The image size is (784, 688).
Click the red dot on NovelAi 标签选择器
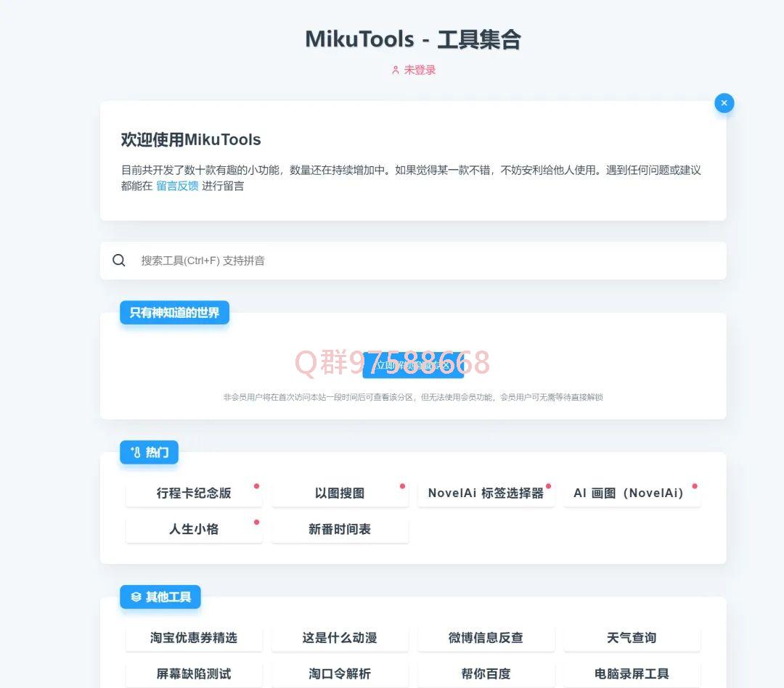point(549,486)
